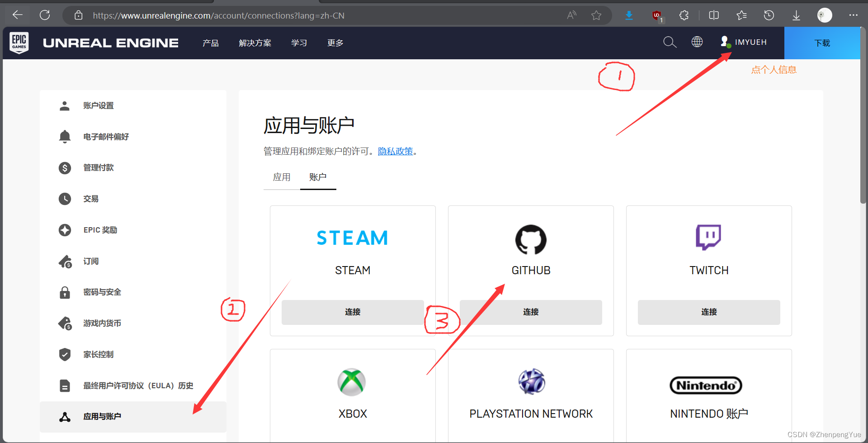
Task: Open the browser downloads icon
Action: pos(796,15)
